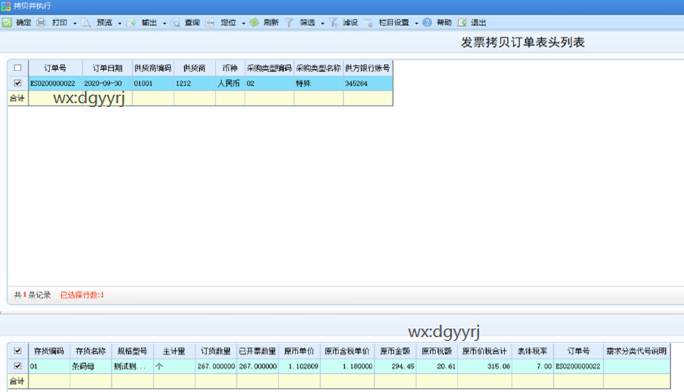Click total with tax cell 315.06
The height and width of the screenshot is (392, 684).
tap(484, 366)
